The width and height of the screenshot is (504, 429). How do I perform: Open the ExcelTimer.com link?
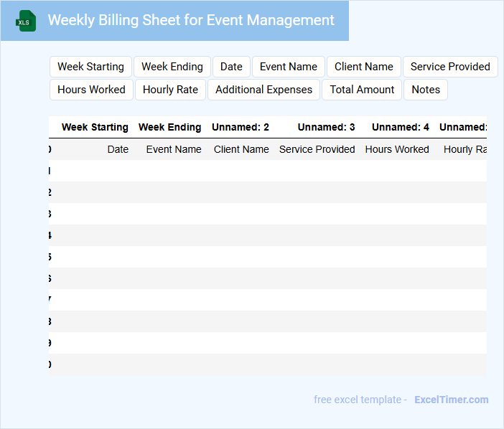(x=451, y=400)
